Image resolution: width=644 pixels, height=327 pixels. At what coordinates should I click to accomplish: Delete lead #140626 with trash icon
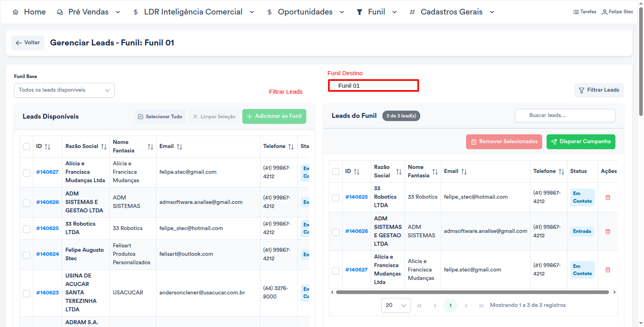tap(608, 232)
